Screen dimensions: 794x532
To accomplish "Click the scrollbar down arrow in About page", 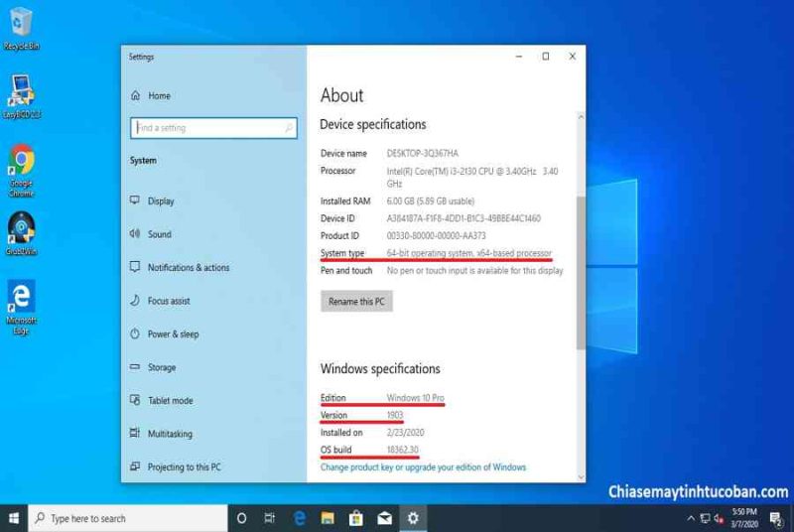I will [581, 476].
